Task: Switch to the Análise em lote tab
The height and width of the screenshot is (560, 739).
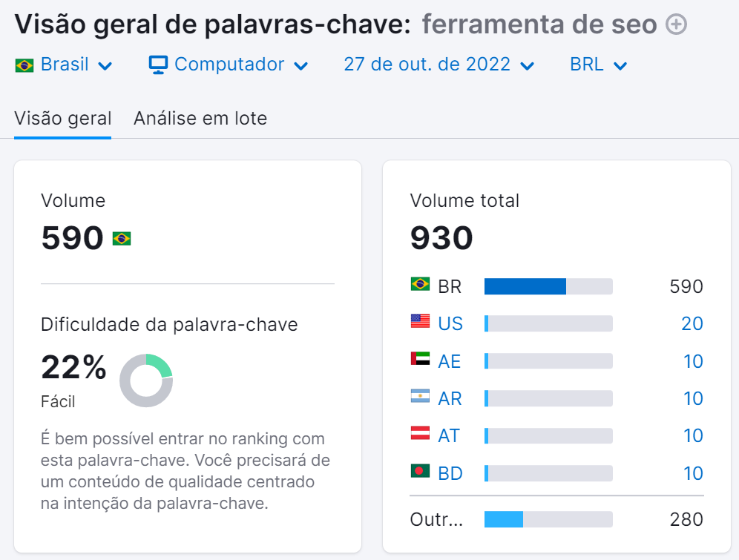Action: point(200,118)
